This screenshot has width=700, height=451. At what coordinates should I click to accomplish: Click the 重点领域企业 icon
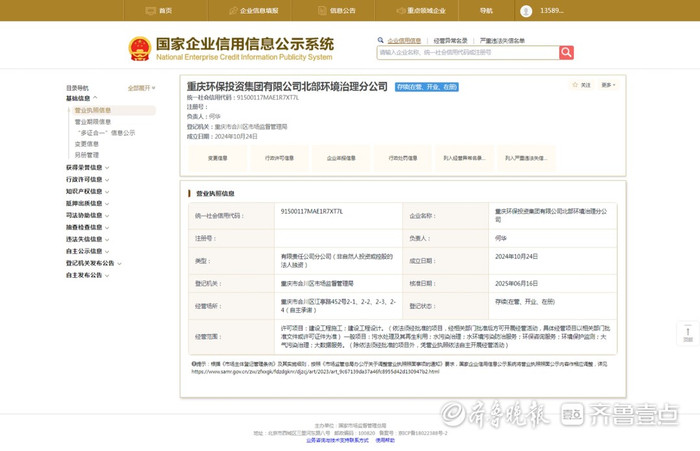point(400,11)
